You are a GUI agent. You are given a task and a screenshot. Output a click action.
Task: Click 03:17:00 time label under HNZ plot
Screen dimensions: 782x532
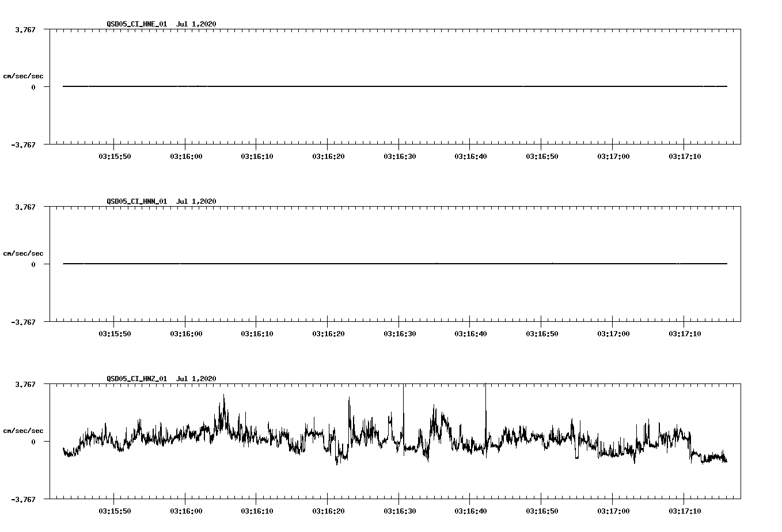tap(613, 511)
